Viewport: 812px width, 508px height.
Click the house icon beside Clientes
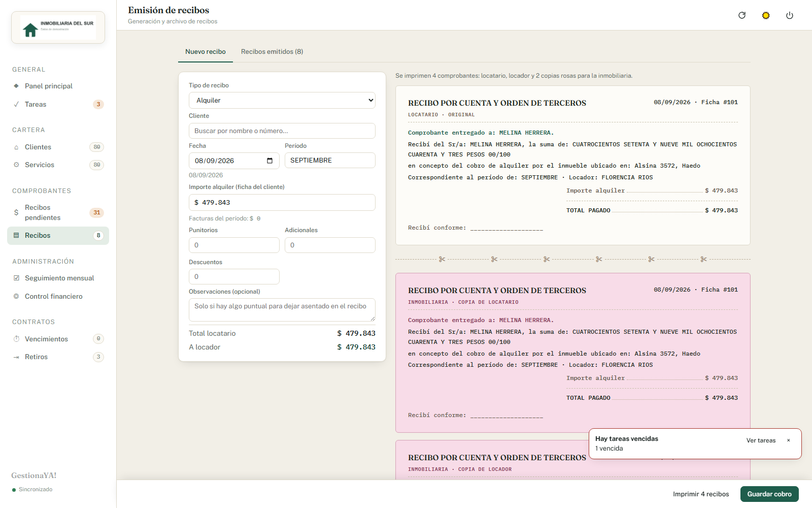coord(16,147)
